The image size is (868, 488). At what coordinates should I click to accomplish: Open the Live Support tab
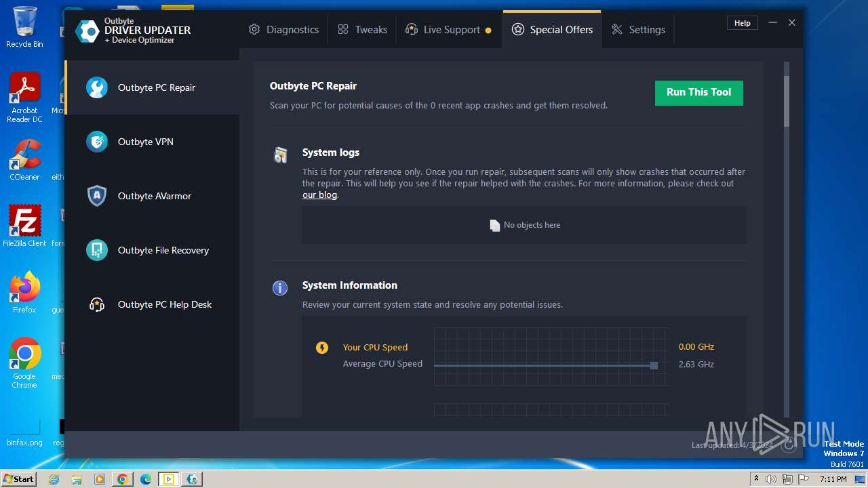point(448,30)
